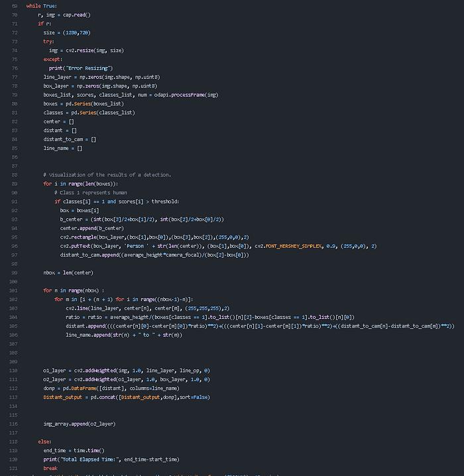This screenshot has width=464, height=476.
Task: Click 'img_array.append(o2_layer)' line
Action: point(79,424)
